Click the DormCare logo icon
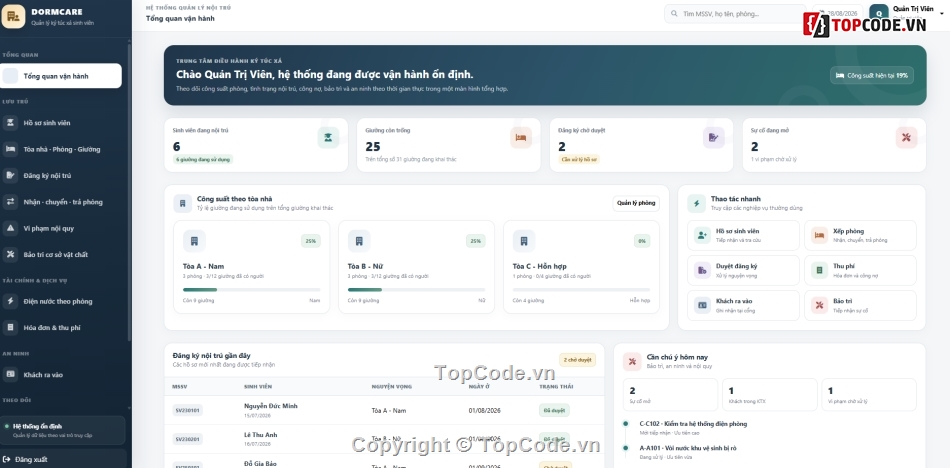This screenshot has width=950, height=468. tap(13, 16)
